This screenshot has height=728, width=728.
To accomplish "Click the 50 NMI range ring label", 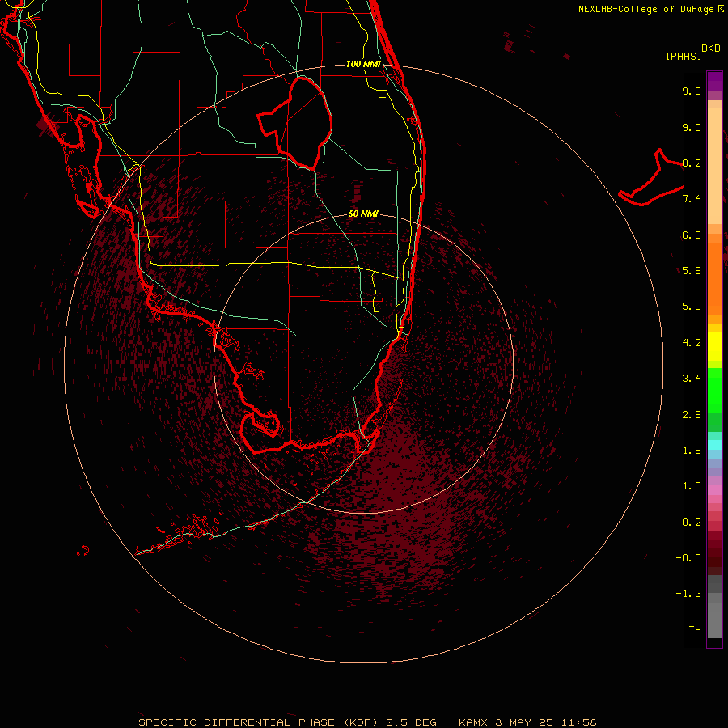I will [x=363, y=214].
